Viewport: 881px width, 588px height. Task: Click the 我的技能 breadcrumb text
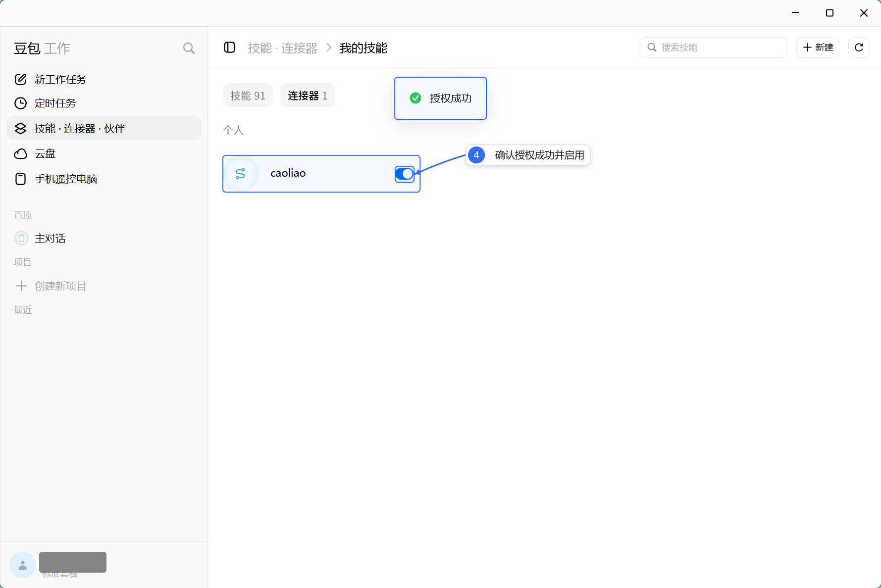coord(363,48)
